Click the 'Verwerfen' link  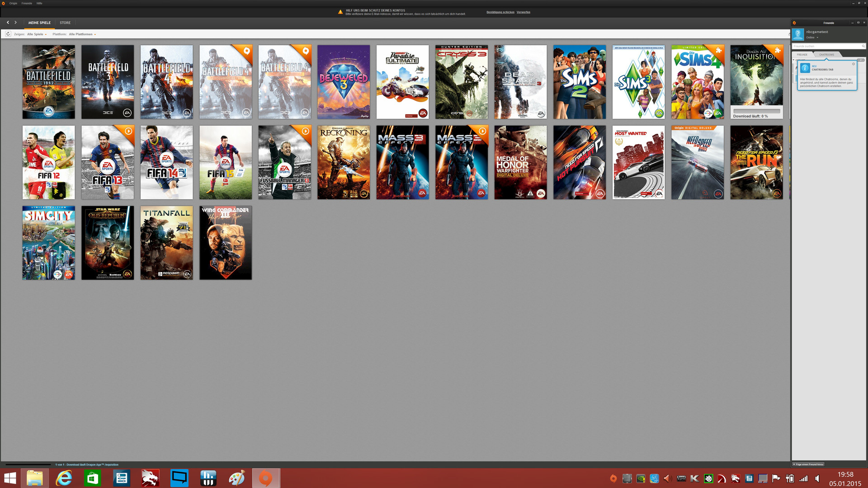(523, 12)
